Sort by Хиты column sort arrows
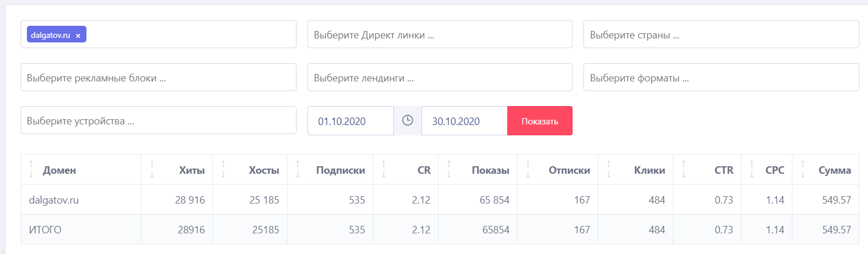 [x=152, y=170]
